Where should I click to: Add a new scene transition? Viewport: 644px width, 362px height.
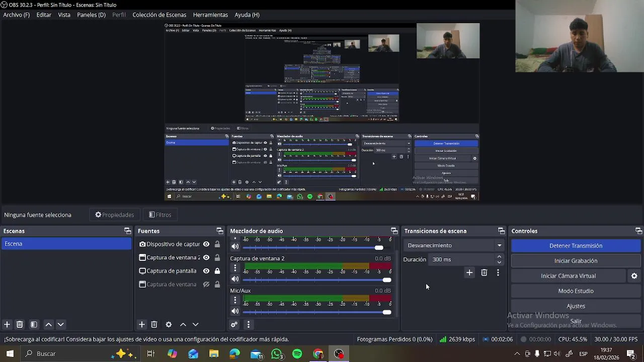(x=469, y=273)
